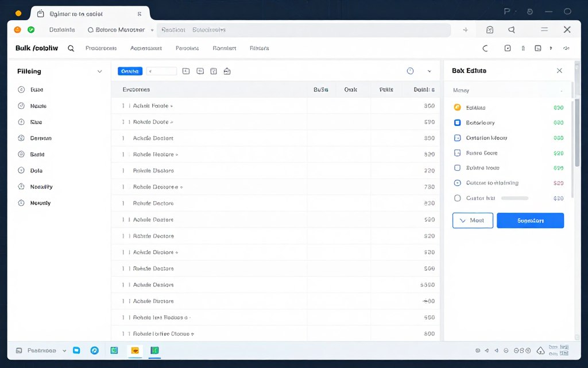Click the envelope-like fourth toolbar icon
Screen dimensions: 588x368
pos(227,71)
